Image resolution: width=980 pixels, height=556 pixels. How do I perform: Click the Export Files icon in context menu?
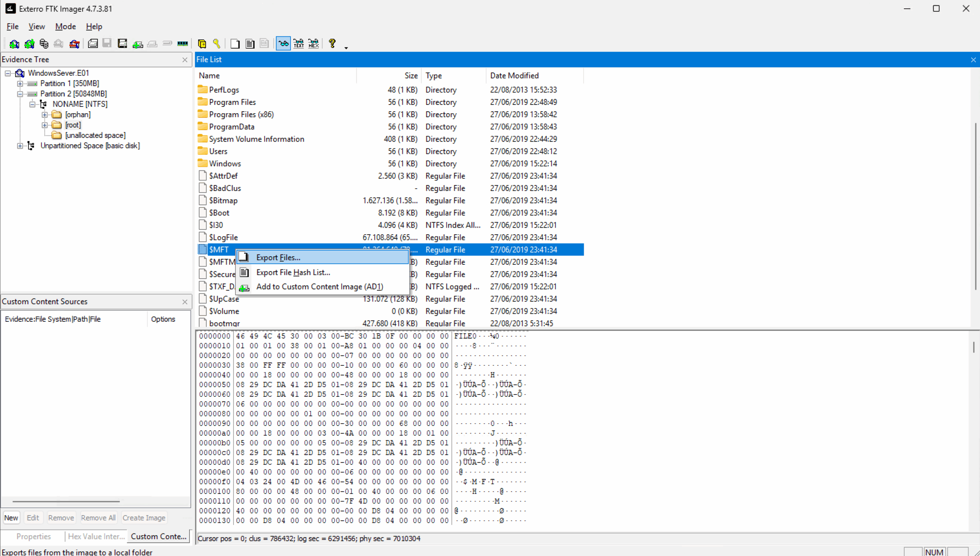click(244, 257)
